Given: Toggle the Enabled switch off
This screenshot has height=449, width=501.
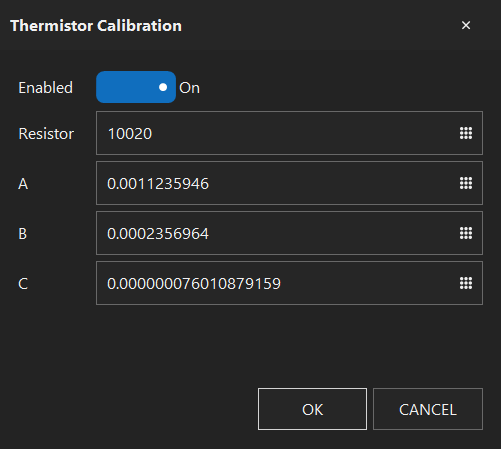Looking at the screenshot, I should click(136, 87).
